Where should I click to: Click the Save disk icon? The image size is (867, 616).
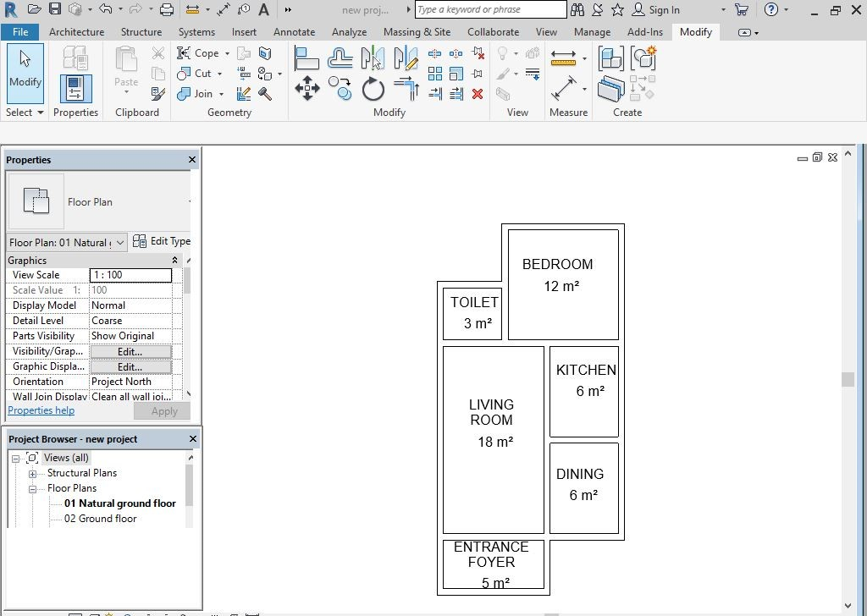[x=55, y=9]
